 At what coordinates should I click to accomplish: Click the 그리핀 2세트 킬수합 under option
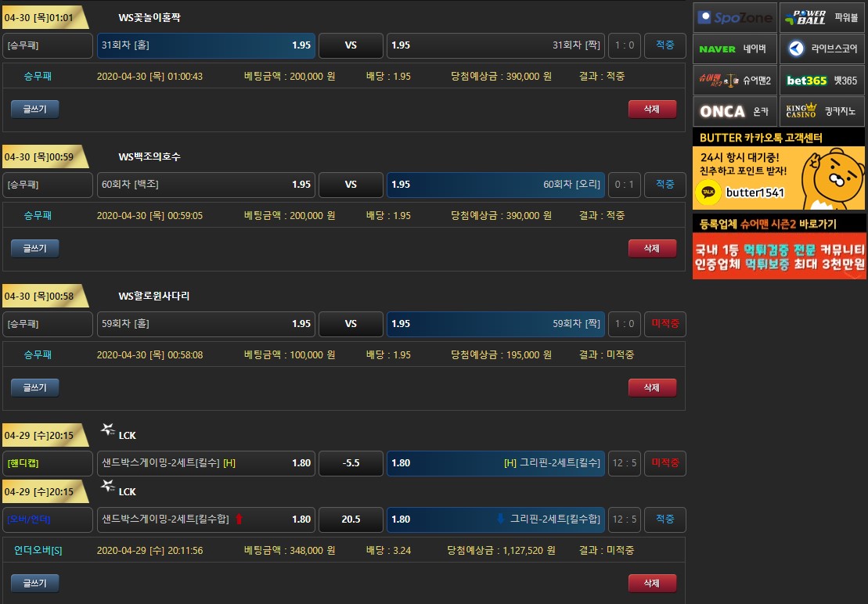pyautogui.click(x=495, y=520)
